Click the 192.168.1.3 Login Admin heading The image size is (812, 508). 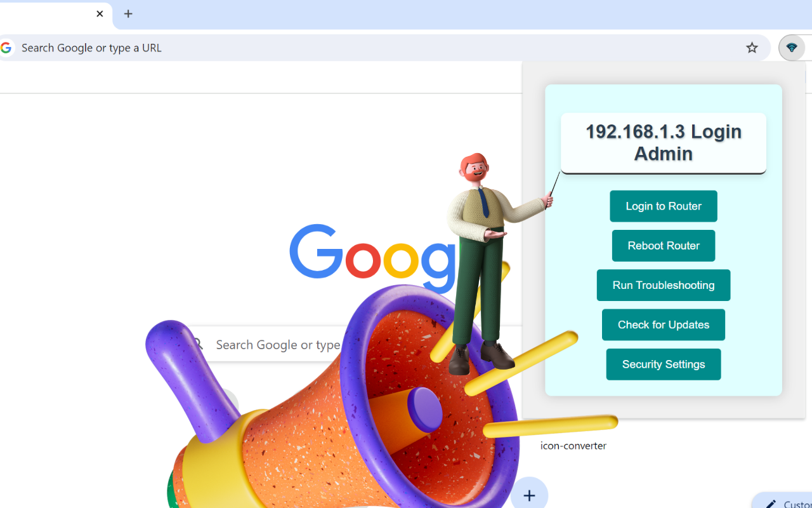[x=663, y=142]
